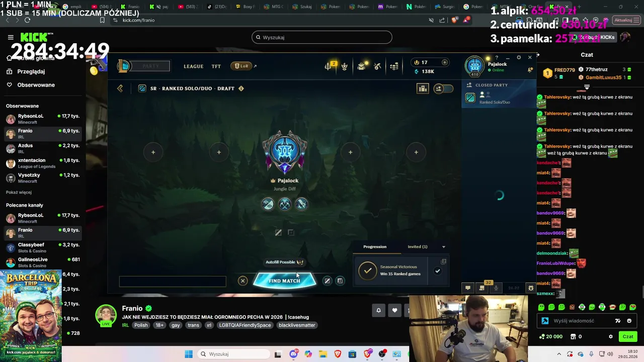Click the plus button next to RP balance 17
644x362 pixels.
click(444, 62)
